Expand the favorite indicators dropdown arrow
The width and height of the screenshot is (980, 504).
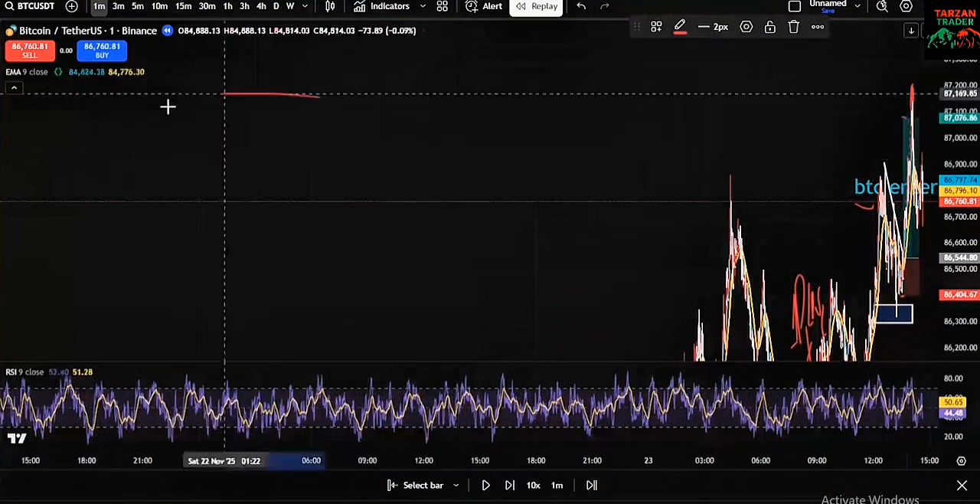click(x=422, y=6)
